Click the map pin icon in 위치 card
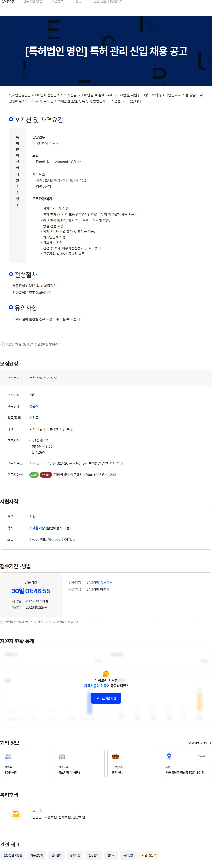Viewport: 212px width, 868px height. [x=169, y=756]
